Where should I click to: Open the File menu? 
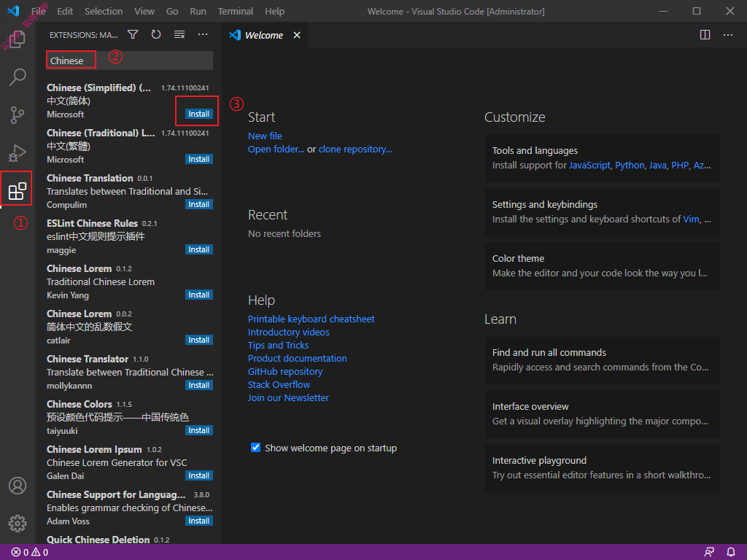click(39, 12)
